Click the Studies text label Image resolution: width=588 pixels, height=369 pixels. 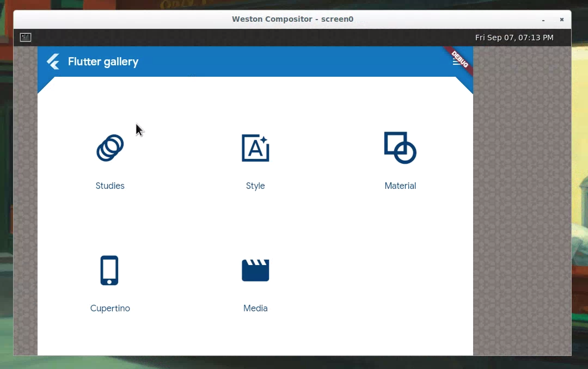pyautogui.click(x=110, y=186)
